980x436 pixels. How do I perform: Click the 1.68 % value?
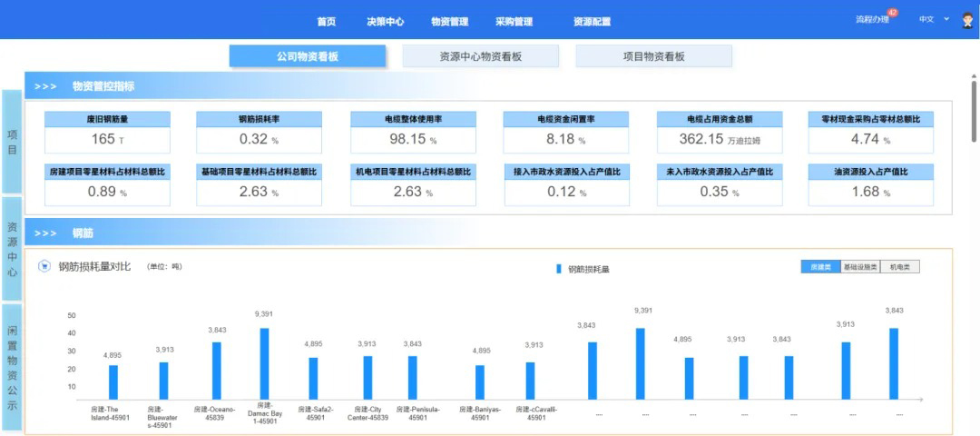coord(871,192)
